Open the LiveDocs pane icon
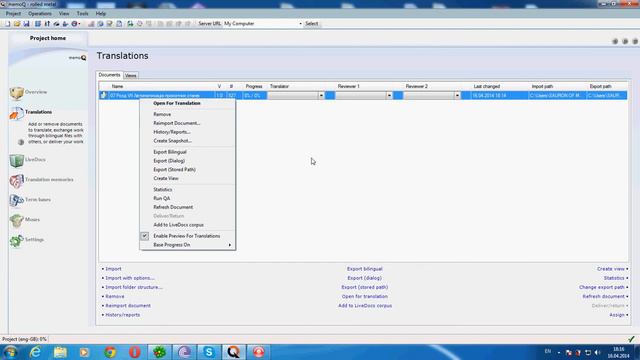640x360 pixels. 16,160
